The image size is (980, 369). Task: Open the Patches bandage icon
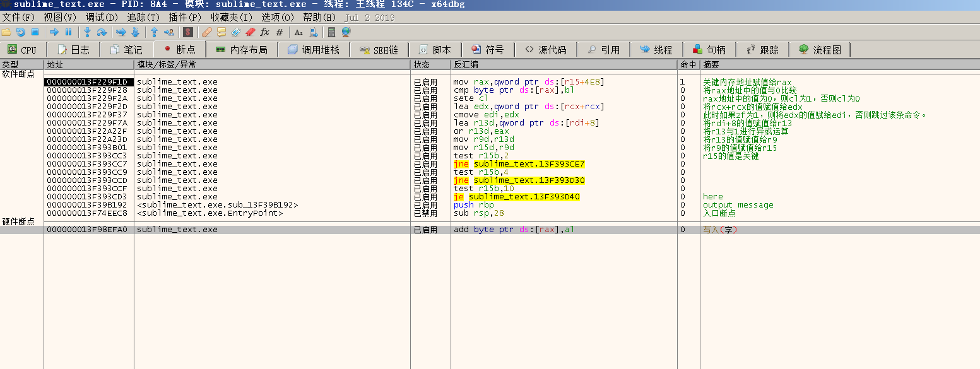coord(207,32)
